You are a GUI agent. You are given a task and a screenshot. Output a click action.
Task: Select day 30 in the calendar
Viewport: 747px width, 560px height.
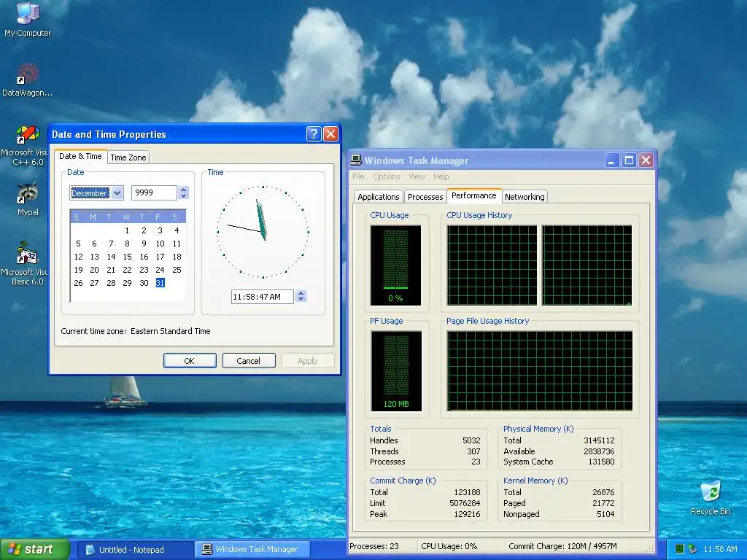point(144,283)
